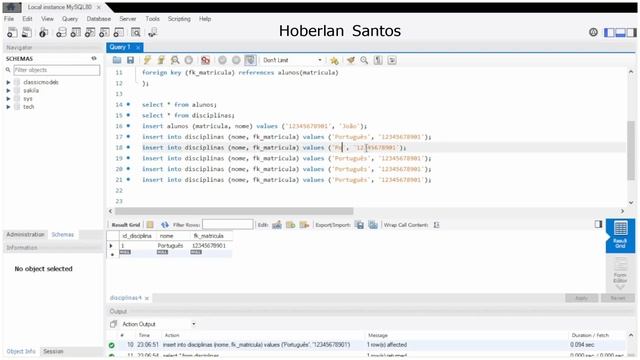This screenshot has height=360, width=640.
Task: Open the object inspector icon
Action: coord(43,33)
